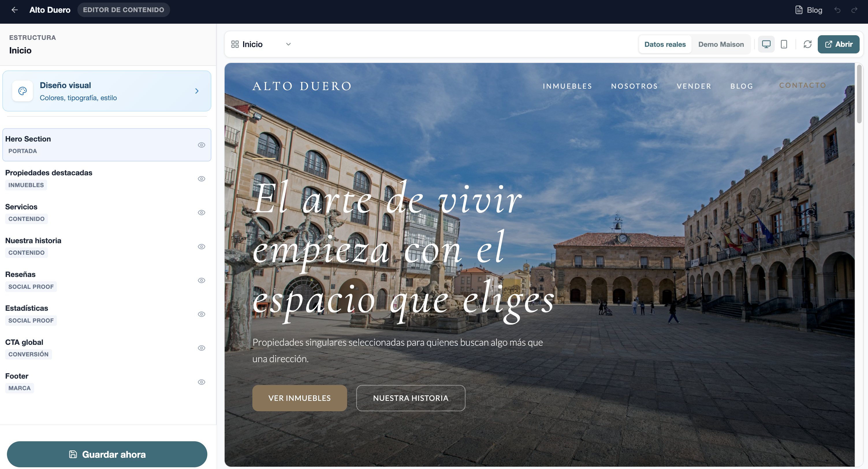
Task: Hide the Nuestra historia section
Action: click(202, 247)
